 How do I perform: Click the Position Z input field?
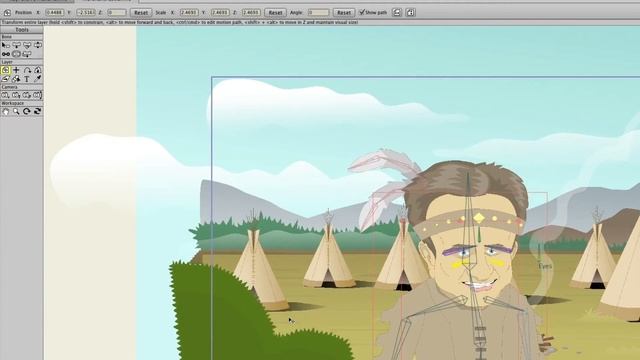[x=117, y=13]
